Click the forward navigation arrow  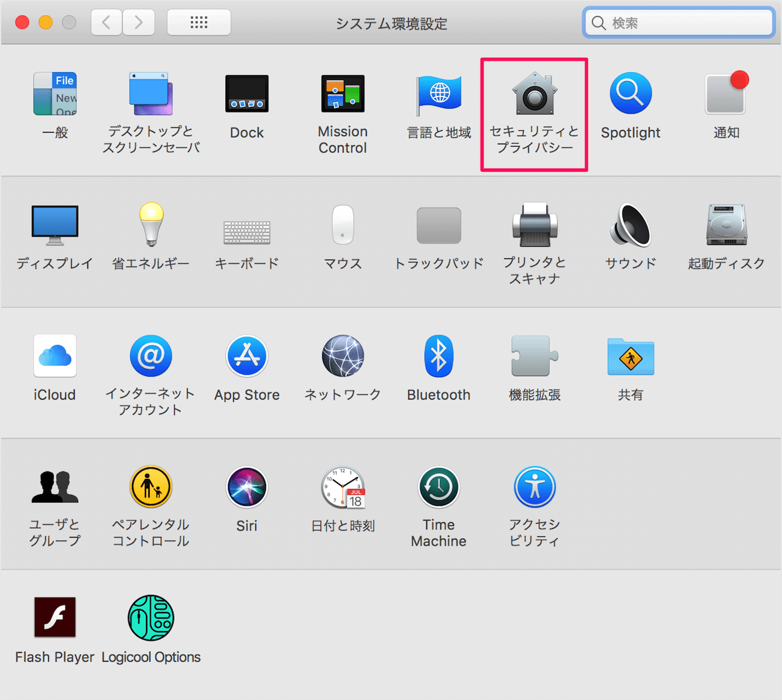coord(139,23)
